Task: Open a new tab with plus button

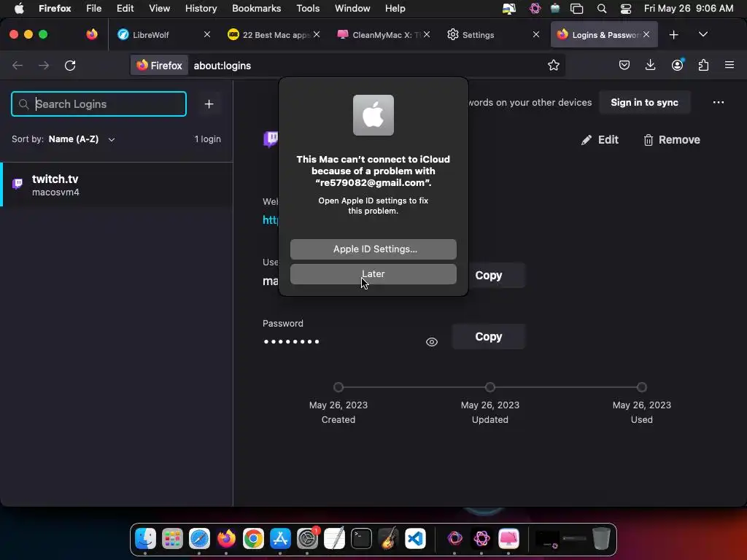Action: click(x=673, y=35)
